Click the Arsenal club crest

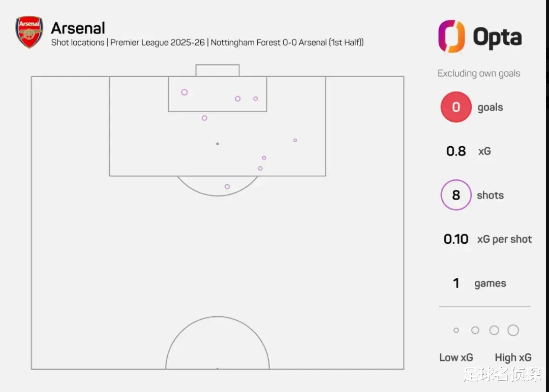29,32
